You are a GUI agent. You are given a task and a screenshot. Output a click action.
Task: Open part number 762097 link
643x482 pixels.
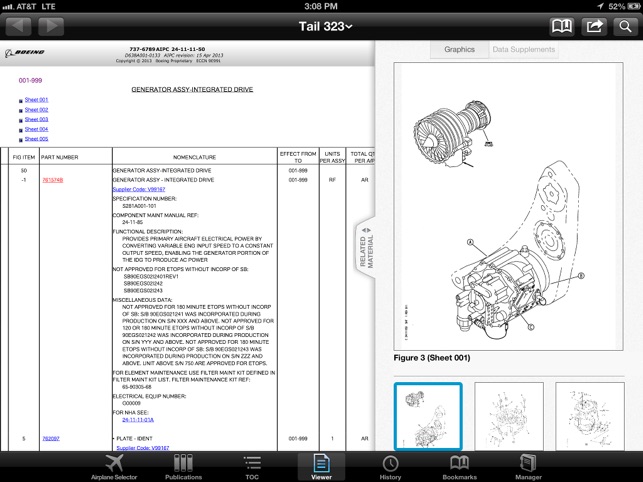pos(51,439)
